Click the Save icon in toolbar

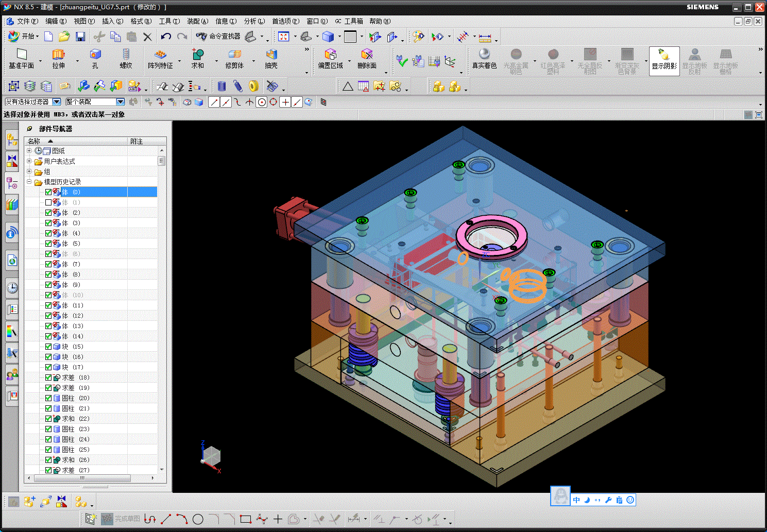80,37
